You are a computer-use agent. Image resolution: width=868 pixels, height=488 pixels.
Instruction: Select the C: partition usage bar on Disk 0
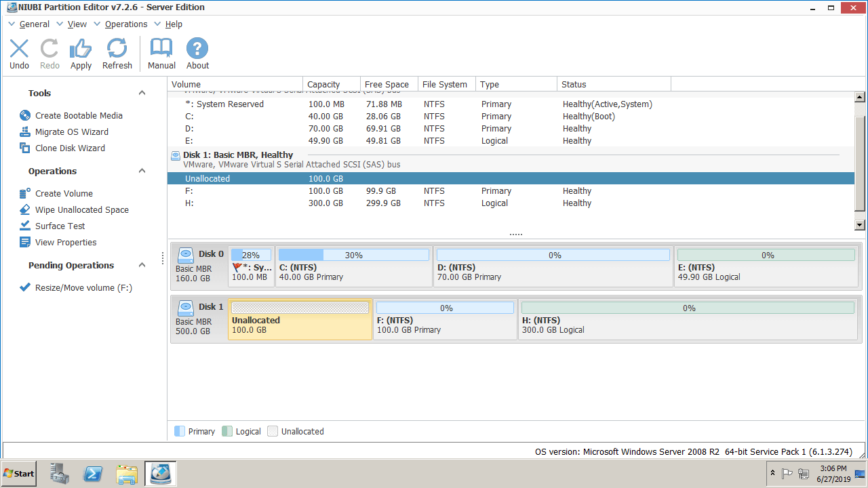(x=353, y=256)
